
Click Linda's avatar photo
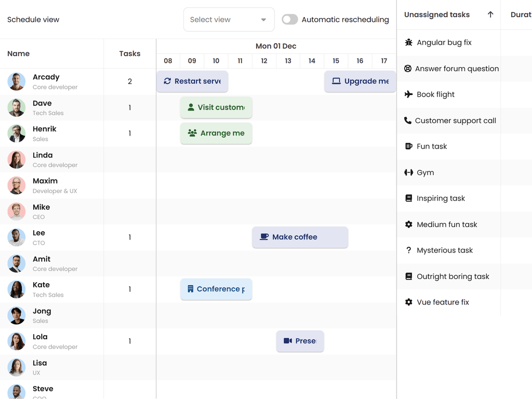pos(17,159)
